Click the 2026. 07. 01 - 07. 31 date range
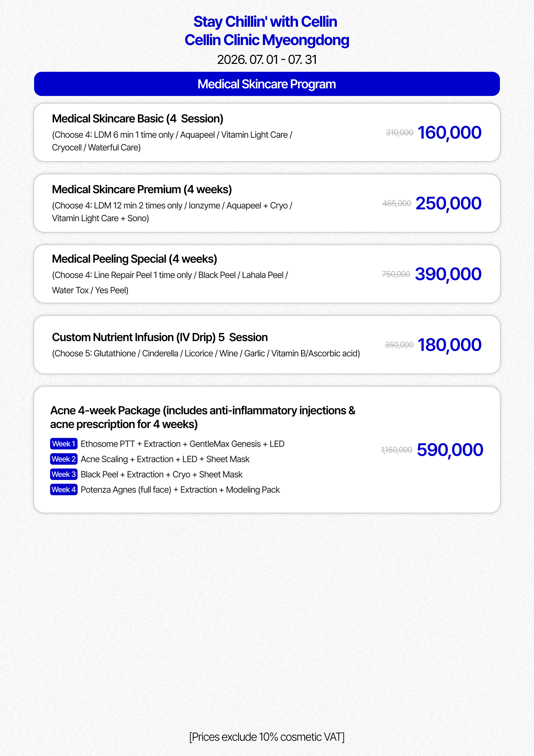The image size is (534, 756). pos(267,60)
